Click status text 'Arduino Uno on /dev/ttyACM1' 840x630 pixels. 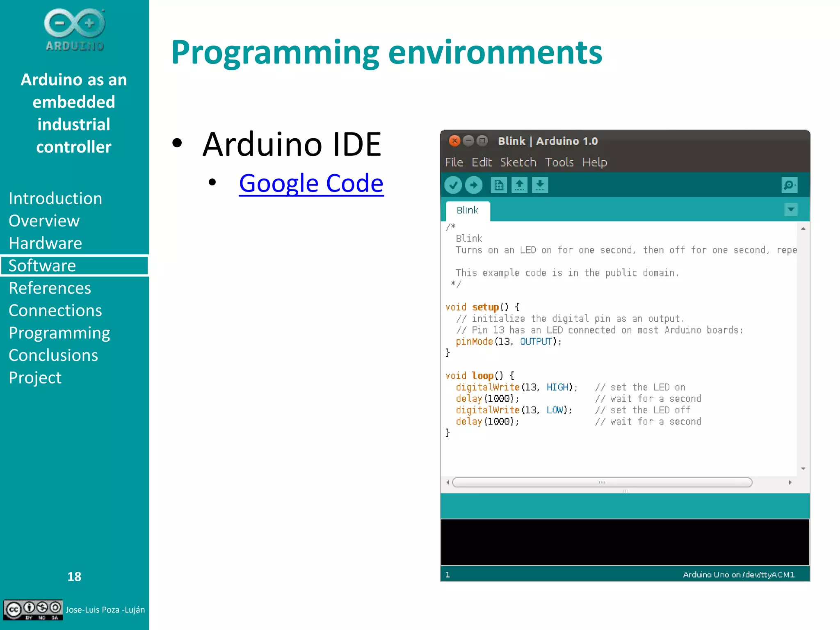[x=738, y=575]
